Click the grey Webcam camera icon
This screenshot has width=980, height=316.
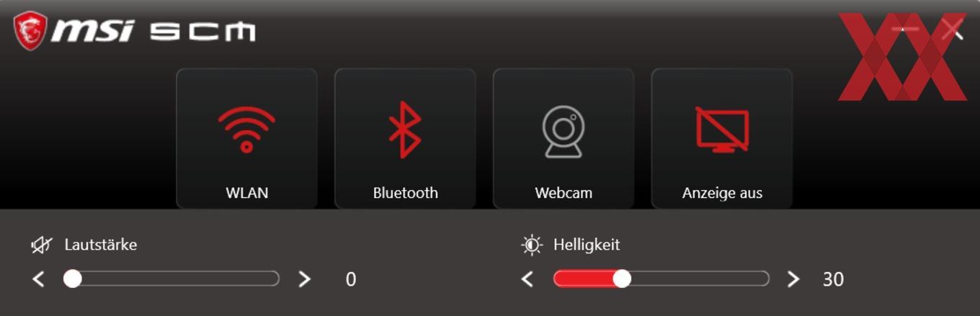pyautogui.click(x=563, y=132)
